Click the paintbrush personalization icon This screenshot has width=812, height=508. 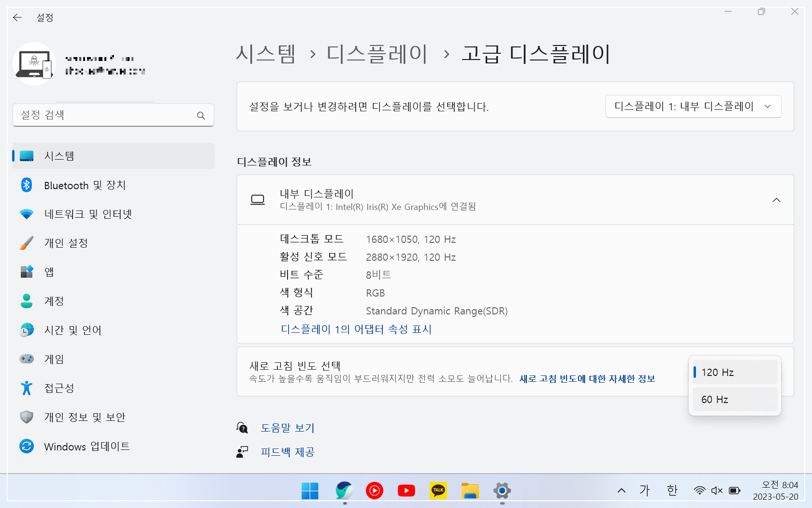(x=27, y=243)
